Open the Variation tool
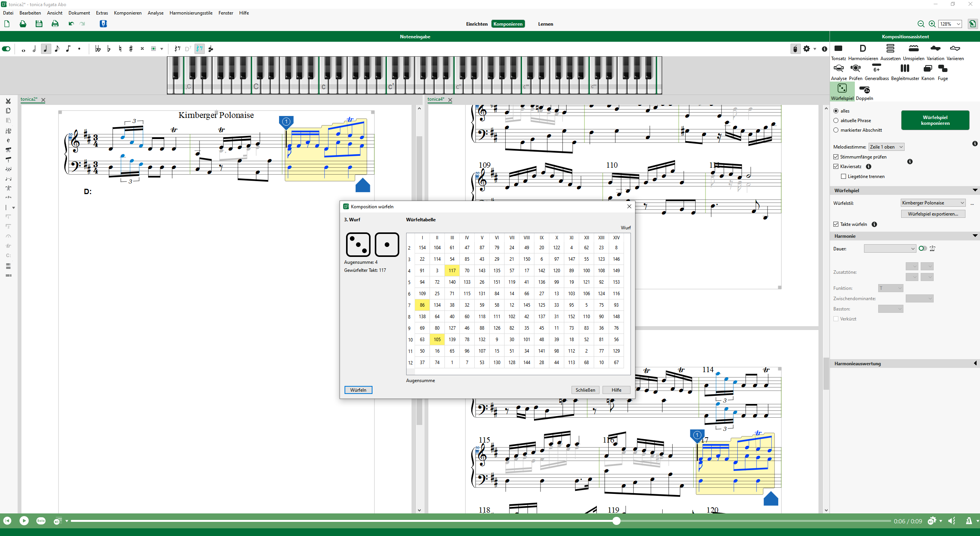 tap(935, 52)
